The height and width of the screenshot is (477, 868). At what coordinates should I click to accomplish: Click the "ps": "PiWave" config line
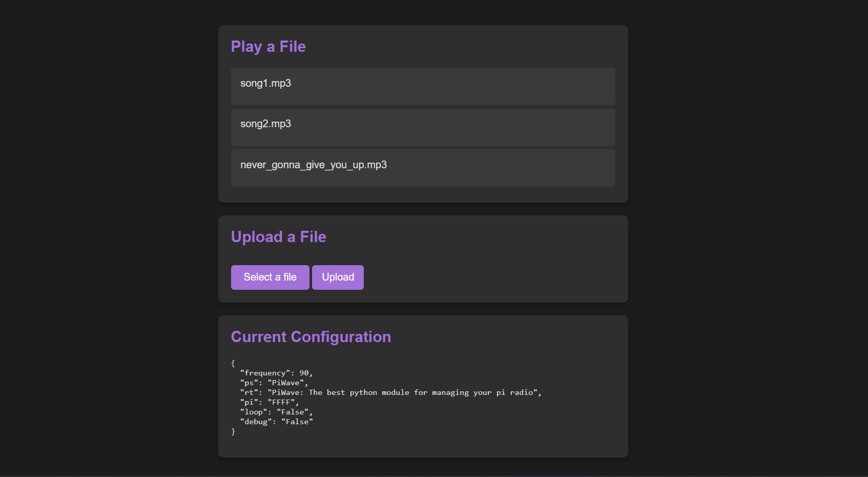[274, 383]
